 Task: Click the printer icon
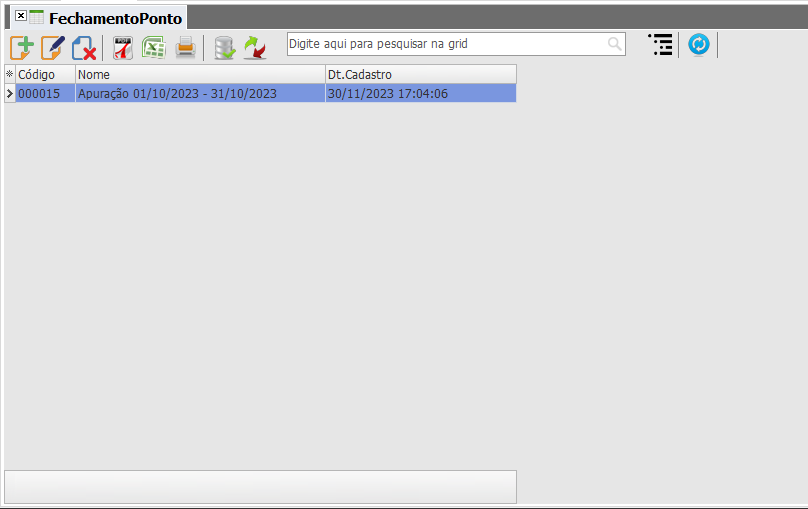click(186, 48)
